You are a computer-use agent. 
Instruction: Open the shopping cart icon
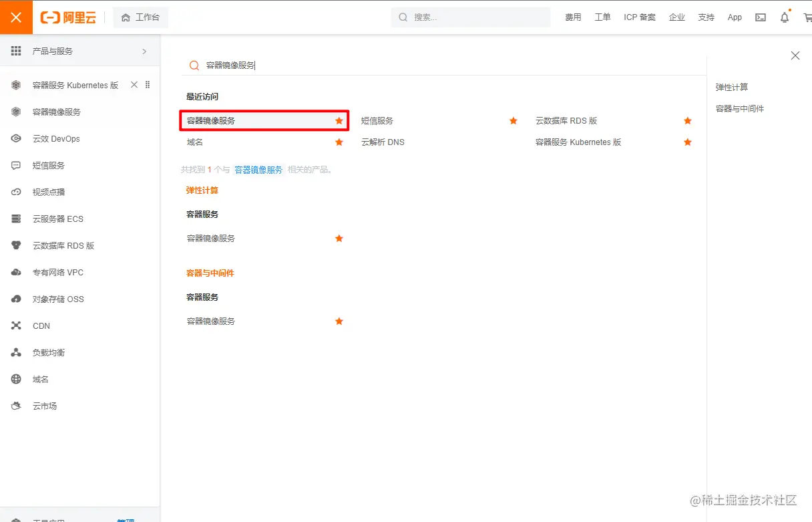point(807,18)
